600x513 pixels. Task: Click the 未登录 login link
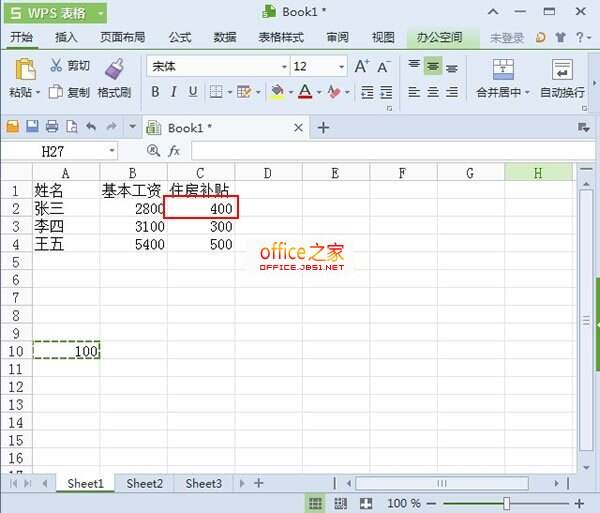coord(507,38)
